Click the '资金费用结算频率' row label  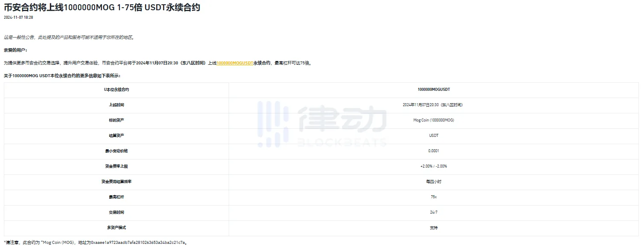pos(116,182)
